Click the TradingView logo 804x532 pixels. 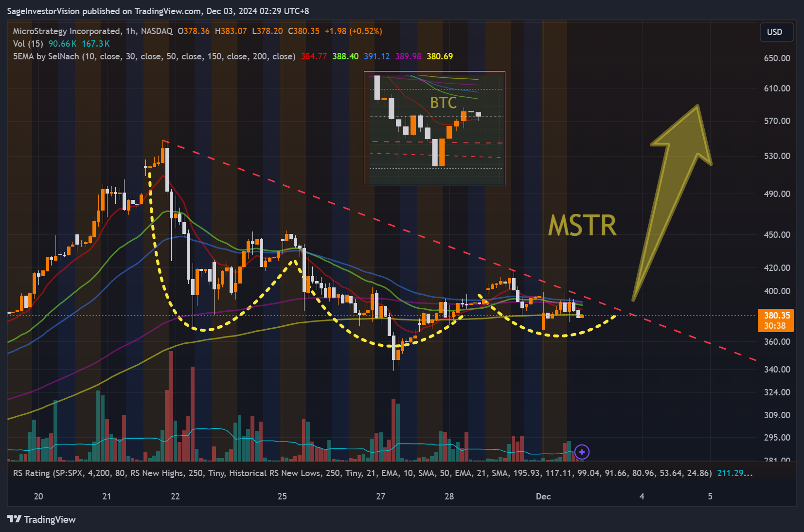coord(42,519)
